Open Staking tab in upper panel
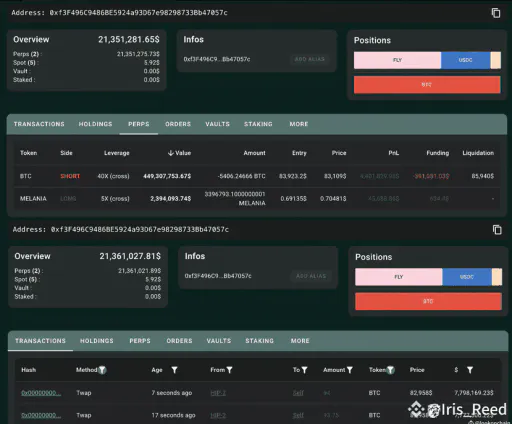The width and height of the screenshot is (512, 424). click(x=258, y=124)
